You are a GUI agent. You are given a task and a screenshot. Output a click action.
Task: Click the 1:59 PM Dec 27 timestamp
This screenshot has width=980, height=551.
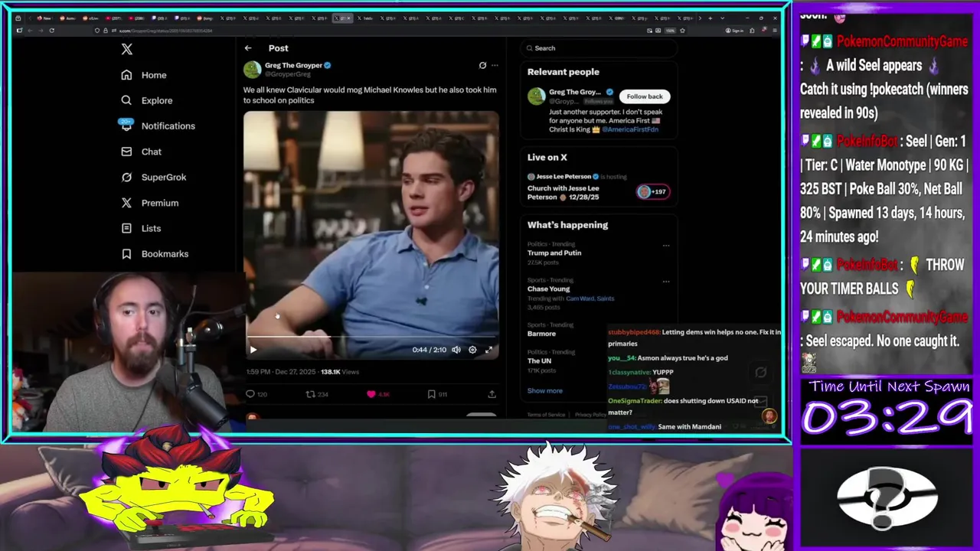point(281,372)
